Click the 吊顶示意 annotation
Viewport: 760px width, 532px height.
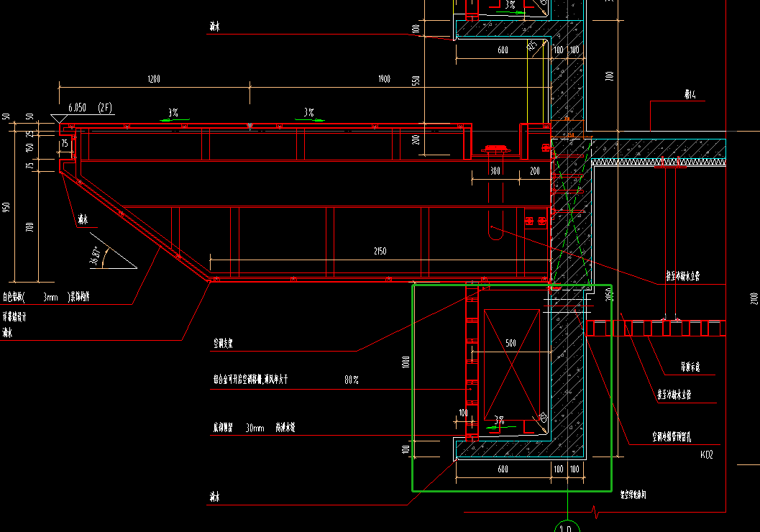point(690,367)
